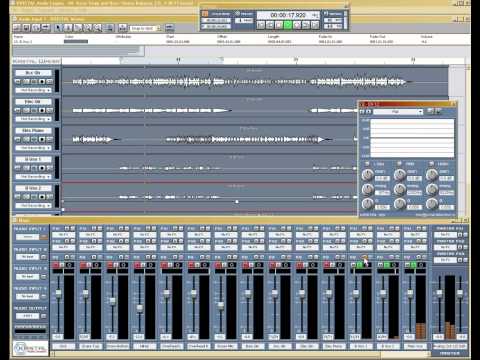
Task: Click the Record button in transport
Action: pos(297,25)
